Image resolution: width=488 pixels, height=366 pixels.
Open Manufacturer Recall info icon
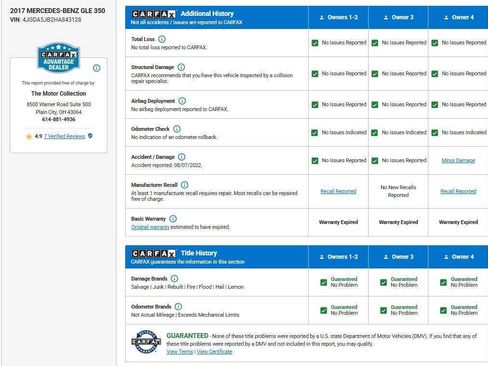pyautogui.click(x=184, y=185)
